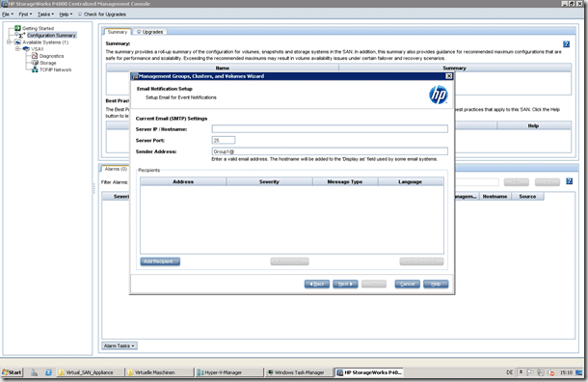588x382 pixels.
Task: Click the Language column header
Action: tap(411, 181)
